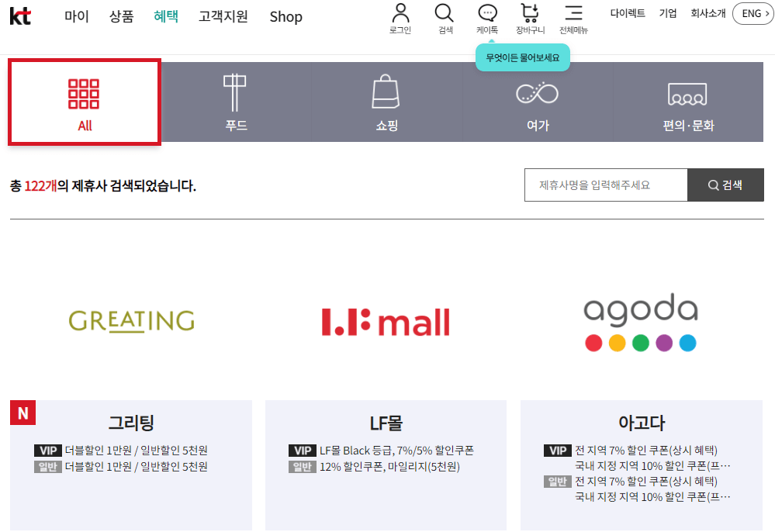Focus the 제휴사명을 입력해주세요 search field
The width and height of the screenshot is (775, 532).
pyautogui.click(x=606, y=185)
